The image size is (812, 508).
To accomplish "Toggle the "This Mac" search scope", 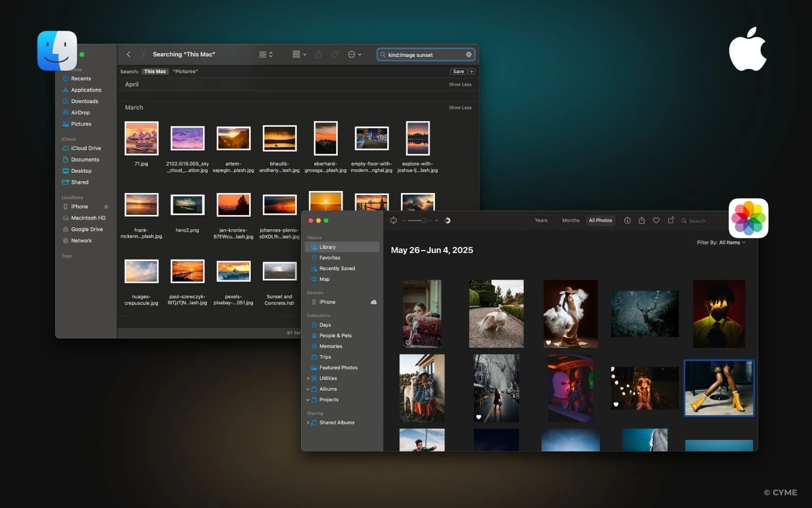I will point(155,72).
